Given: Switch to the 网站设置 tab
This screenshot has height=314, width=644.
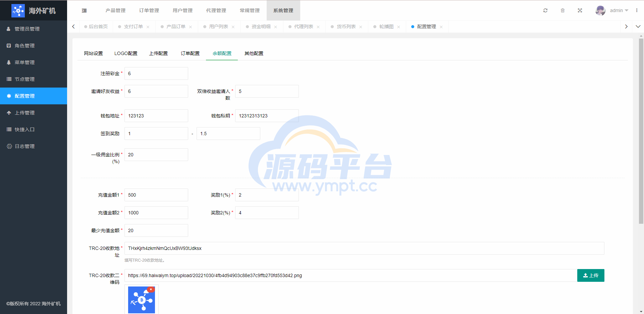Looking at the screenshot, I should click(x=93, y=53).
